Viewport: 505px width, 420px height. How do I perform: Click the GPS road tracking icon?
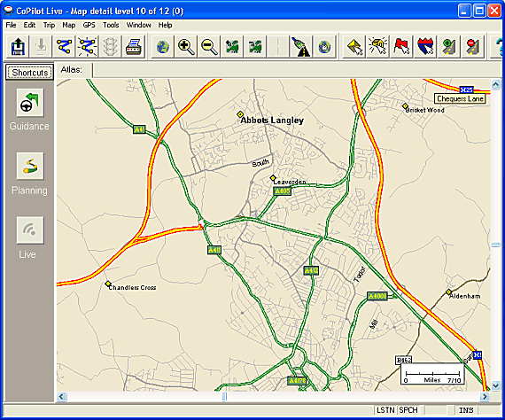tap(300, 47)
